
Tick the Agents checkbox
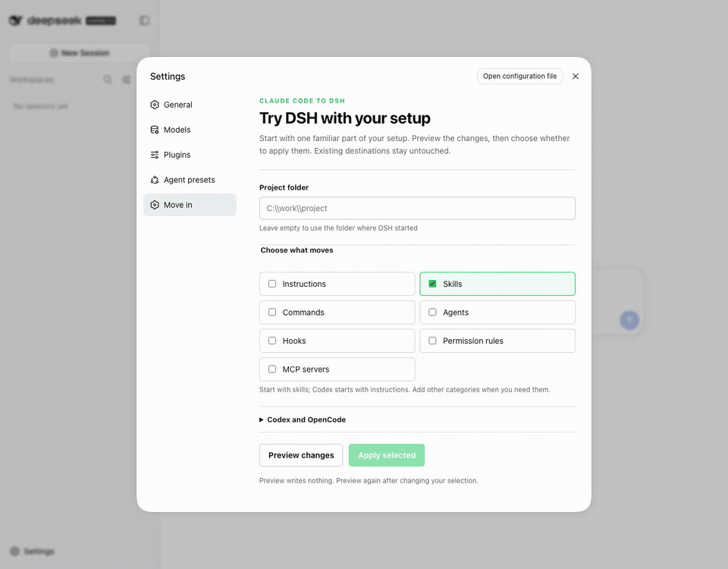[x=432, y=312]
